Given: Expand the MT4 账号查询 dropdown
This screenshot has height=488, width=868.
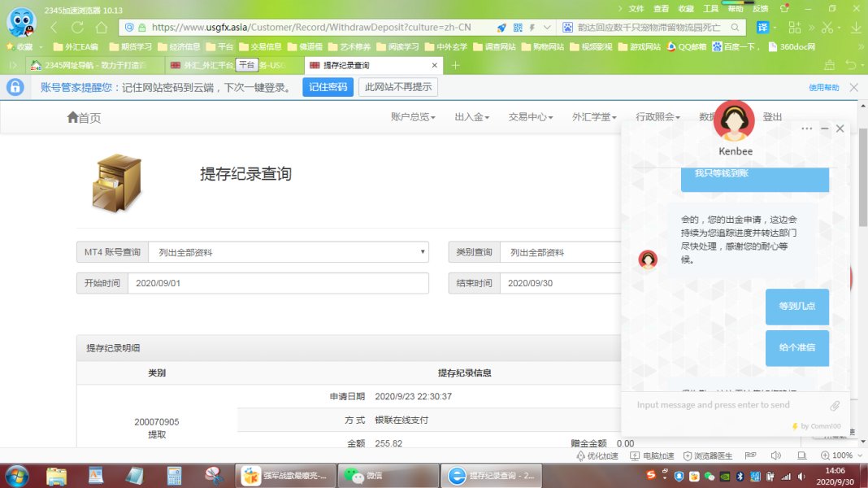Looking at the screenshot, I should pos(288,252).
